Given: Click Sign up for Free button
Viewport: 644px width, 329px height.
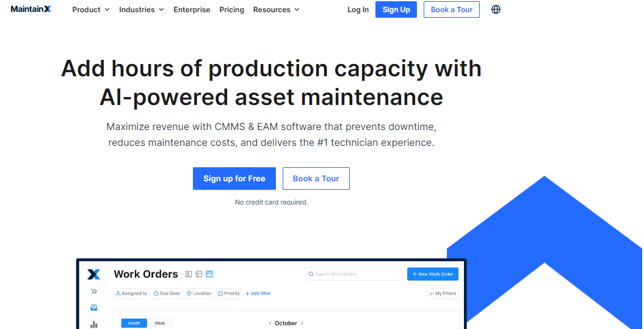Looking at the screenshot, I should tap(234, 178).
